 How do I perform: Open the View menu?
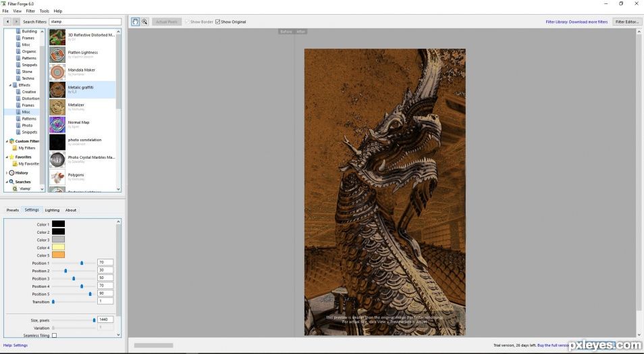click(x=17, y=11)
